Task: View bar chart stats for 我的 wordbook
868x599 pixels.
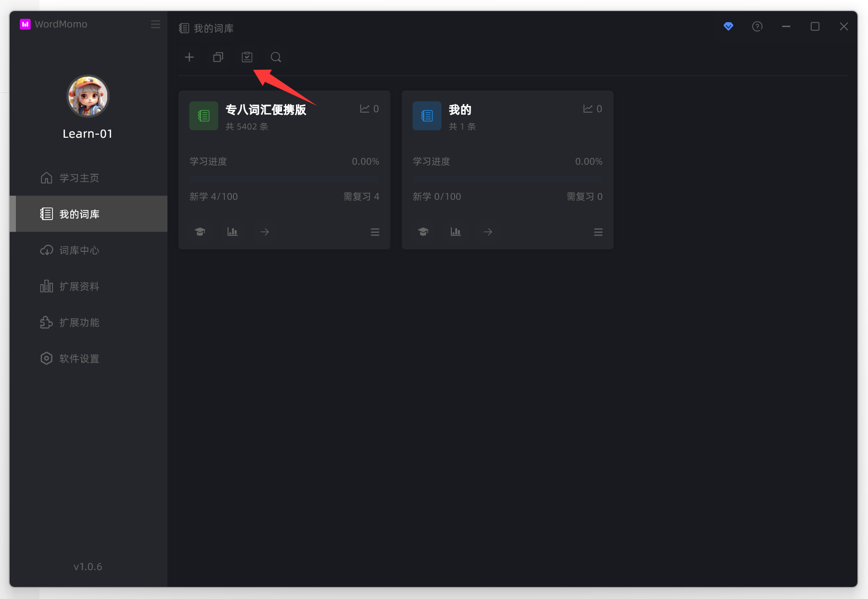Action: pyautogui.click(x=456, y=232)
